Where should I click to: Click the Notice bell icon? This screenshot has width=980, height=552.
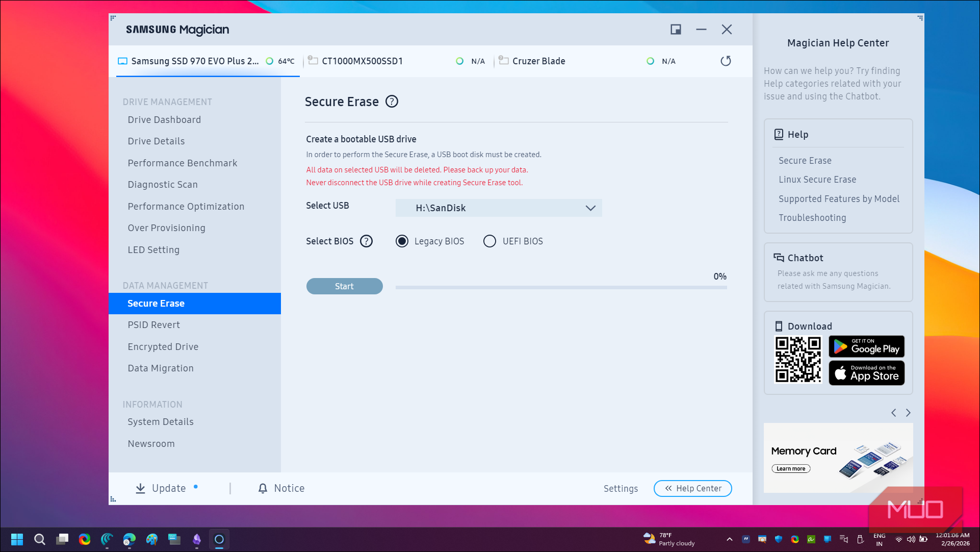tap(263, 488)
